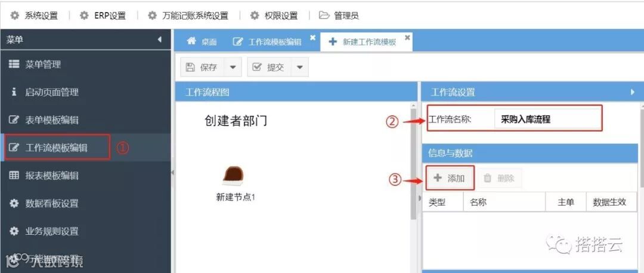Close the 工作流模板编辑 tab
644x273 pixels.
pos(312,38)
